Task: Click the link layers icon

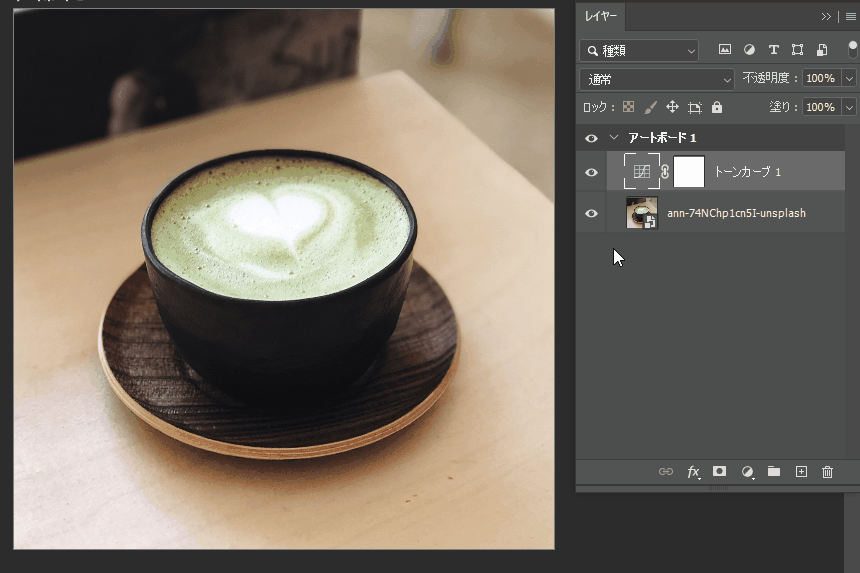Action: [666, 472]
